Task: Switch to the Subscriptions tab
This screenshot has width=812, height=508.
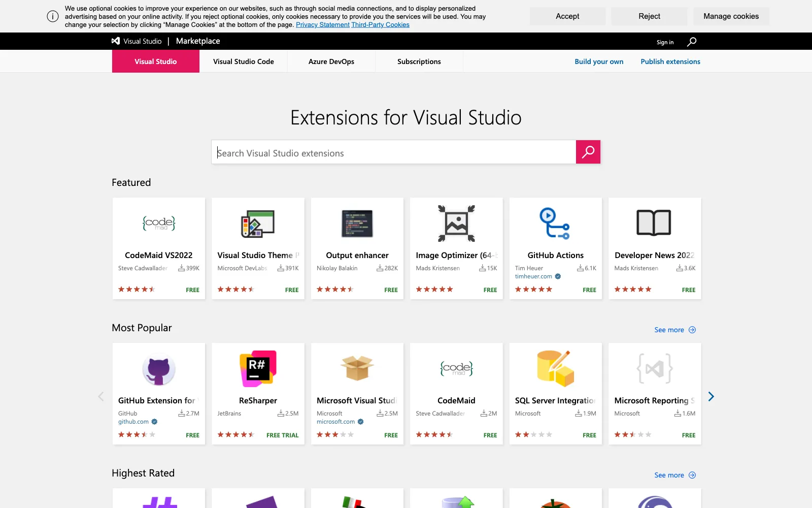Action: click(419, 61)
